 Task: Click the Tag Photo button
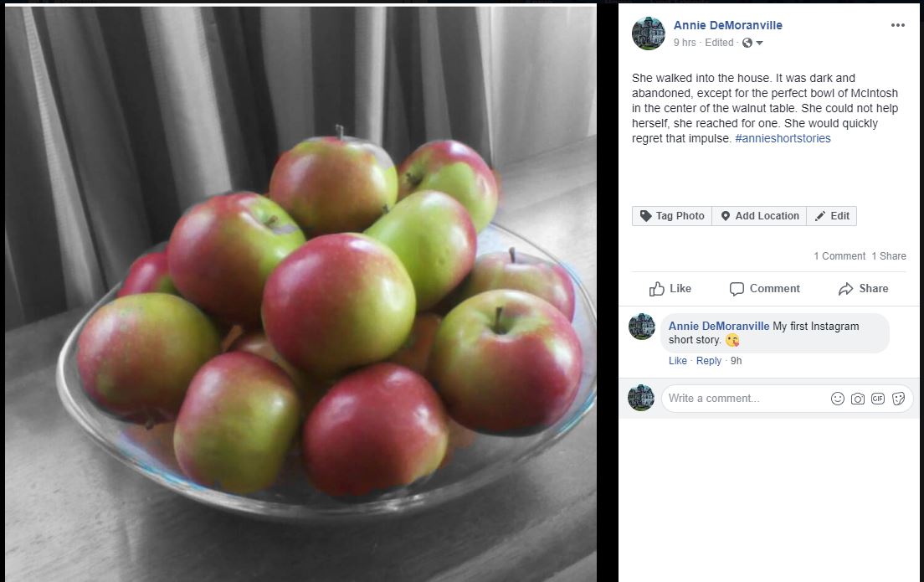tap(672, 216)
